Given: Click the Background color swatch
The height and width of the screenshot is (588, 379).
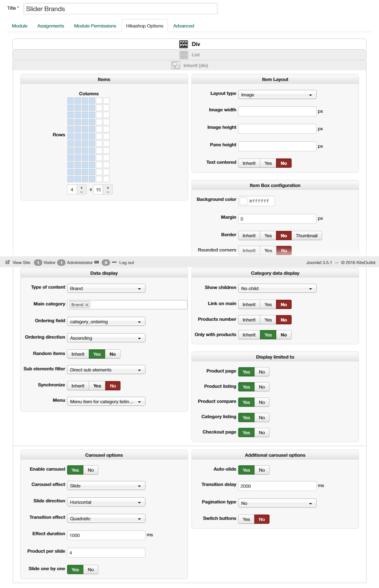Looking at the screenshot, I should pos(244,201).
